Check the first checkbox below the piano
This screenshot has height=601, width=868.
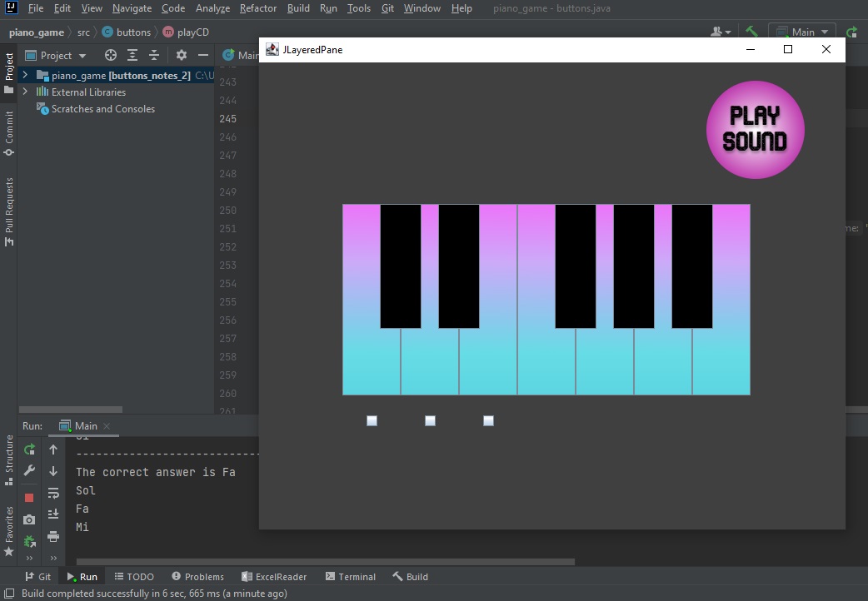pyautogui.click(x=372, y=420)
